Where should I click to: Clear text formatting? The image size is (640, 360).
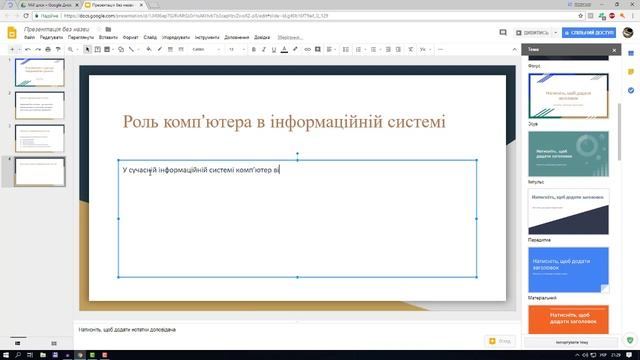point(411,49)
